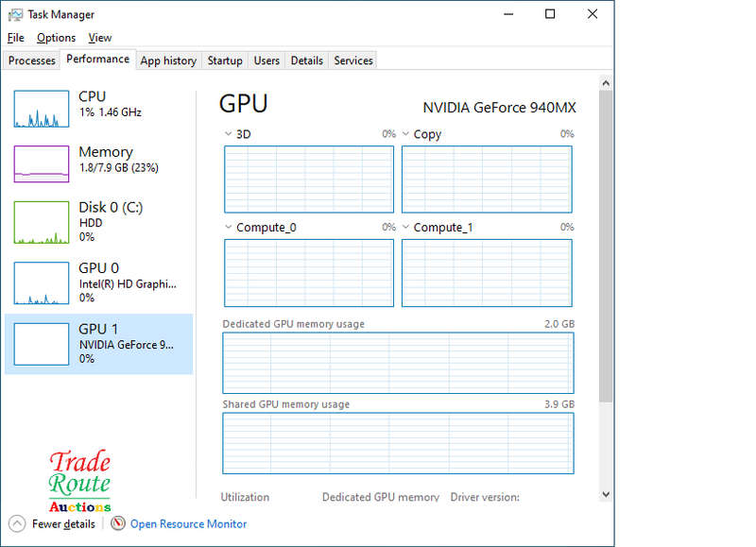This screenshot has width=756, height=547.
Task: Click the CPU label in sidebar
Action: [x=92, y=96]
